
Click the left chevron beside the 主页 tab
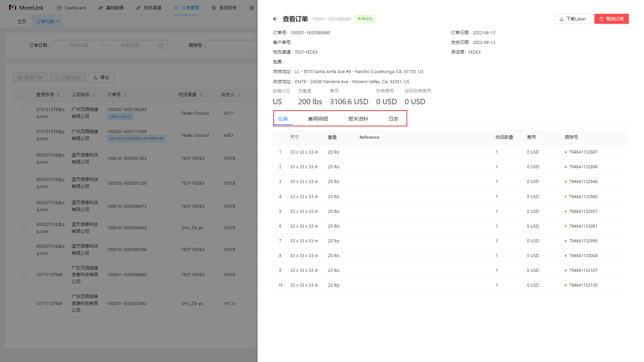coord(6,21)
